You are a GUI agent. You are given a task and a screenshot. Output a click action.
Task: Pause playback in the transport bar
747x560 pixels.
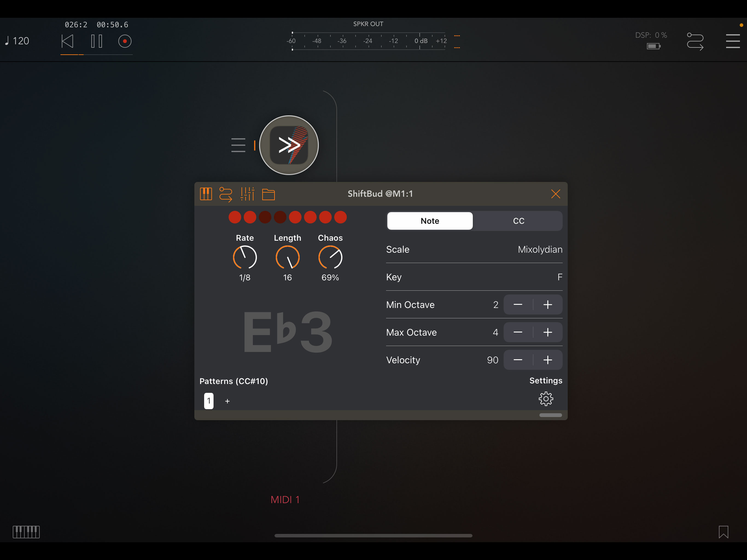(97, 41)
